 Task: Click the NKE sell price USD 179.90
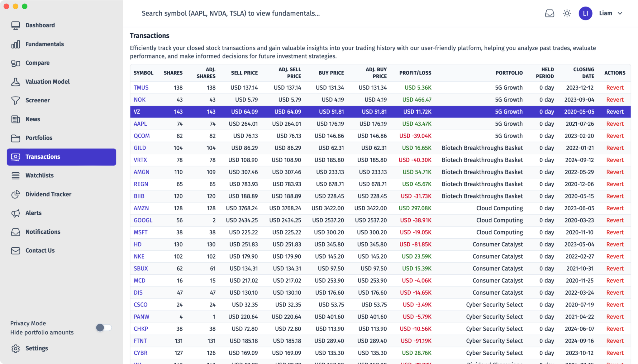tap(243, 257)
